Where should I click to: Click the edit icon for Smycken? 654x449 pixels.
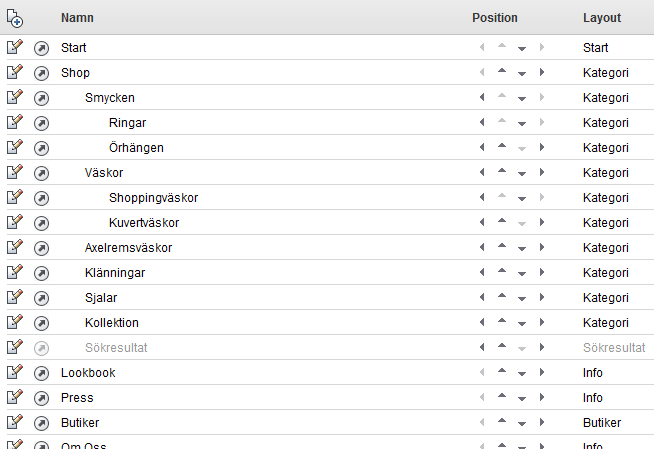pyautogui.click(x=15, y=97)
